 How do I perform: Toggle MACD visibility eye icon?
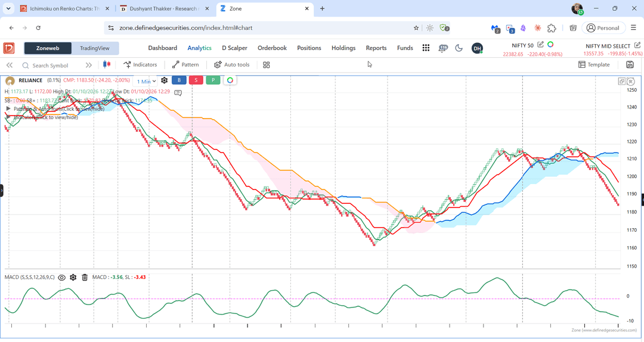pos(61,278)
